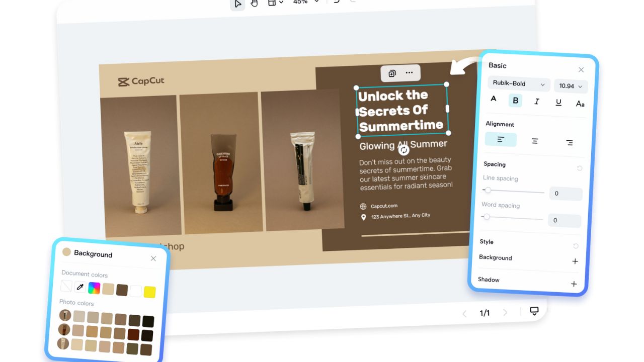Click the duplicate icon above selected text

(x=392, y=73)
